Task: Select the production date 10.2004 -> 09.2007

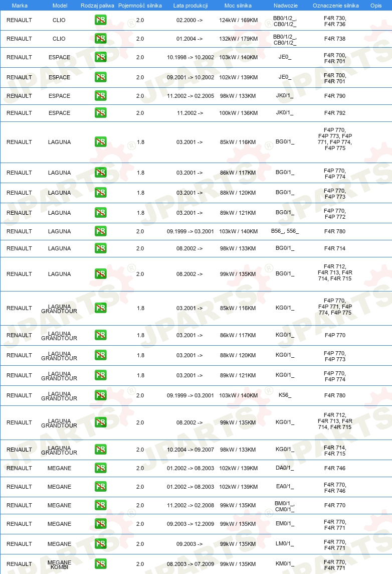Action: click(190, 450)
